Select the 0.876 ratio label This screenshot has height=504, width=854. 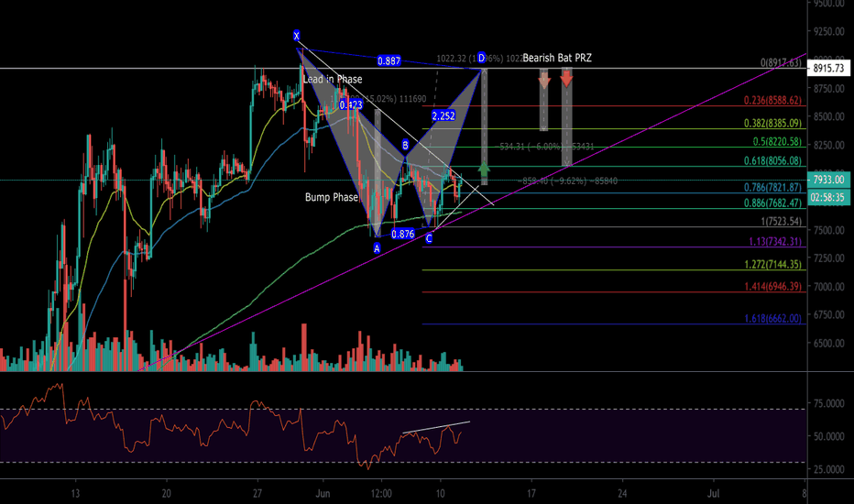tap(403, 234)
